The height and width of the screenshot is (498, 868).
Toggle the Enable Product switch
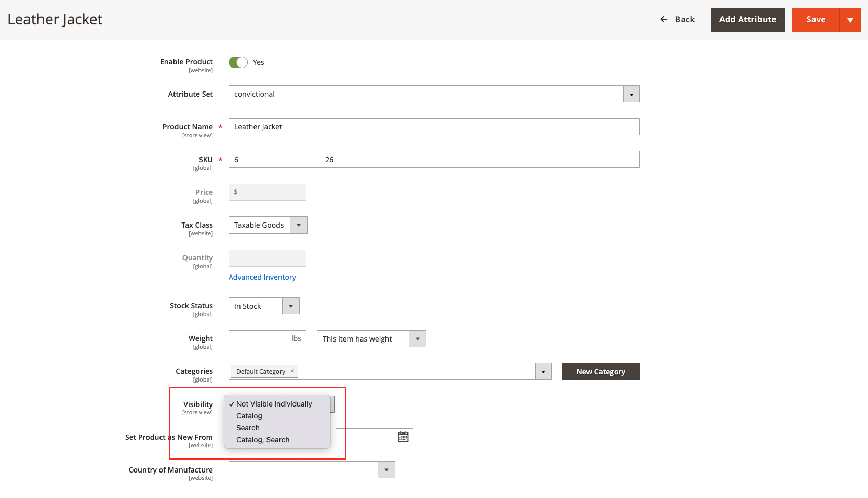click(x=238, y=62)
